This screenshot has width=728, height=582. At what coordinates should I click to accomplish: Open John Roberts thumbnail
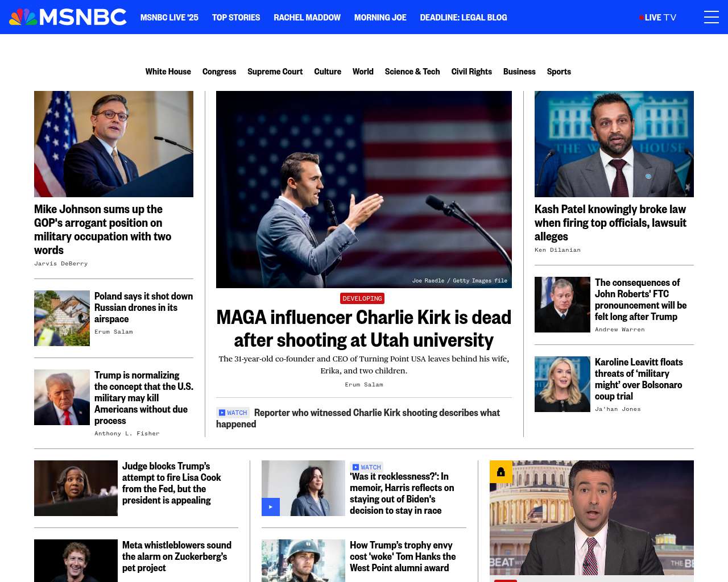pos(562,305)
